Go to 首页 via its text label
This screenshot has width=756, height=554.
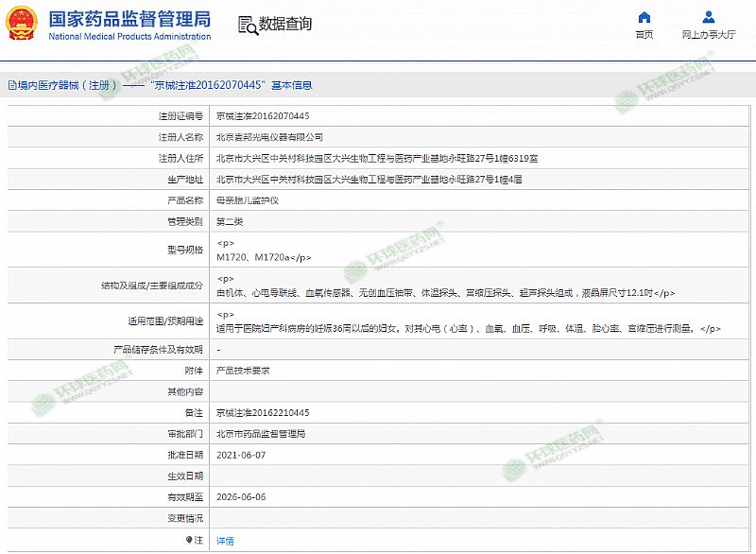click(x=644, y=34)
